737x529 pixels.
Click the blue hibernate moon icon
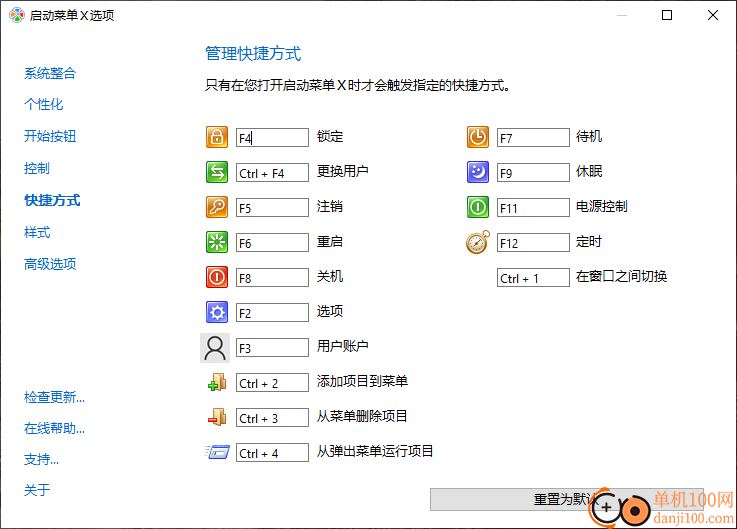tap(478, 172)
